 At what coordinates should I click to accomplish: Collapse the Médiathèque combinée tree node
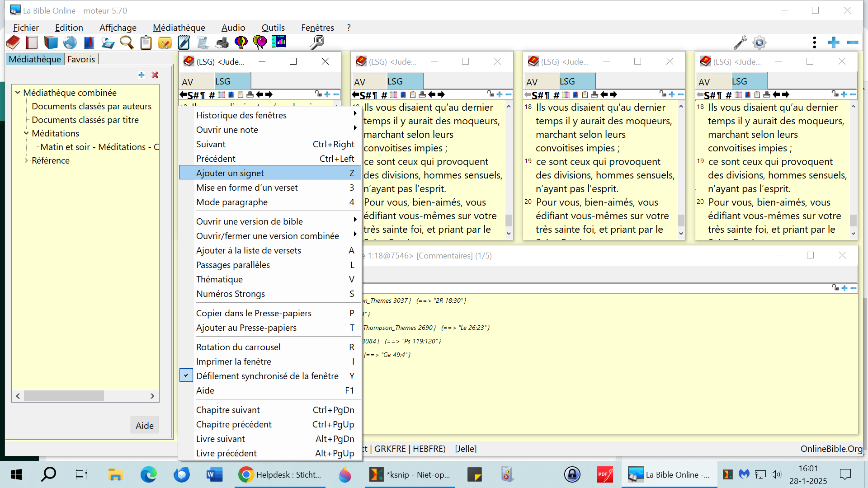click(18, 93)
